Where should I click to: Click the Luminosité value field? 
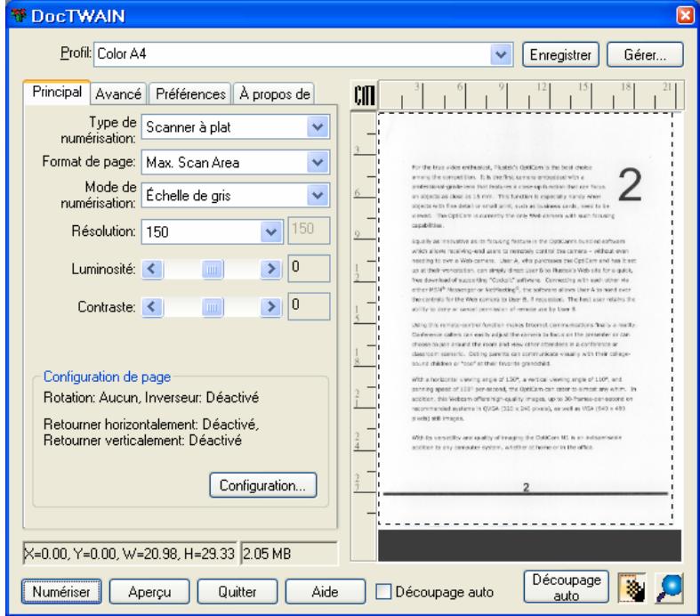tap(309, 268)
